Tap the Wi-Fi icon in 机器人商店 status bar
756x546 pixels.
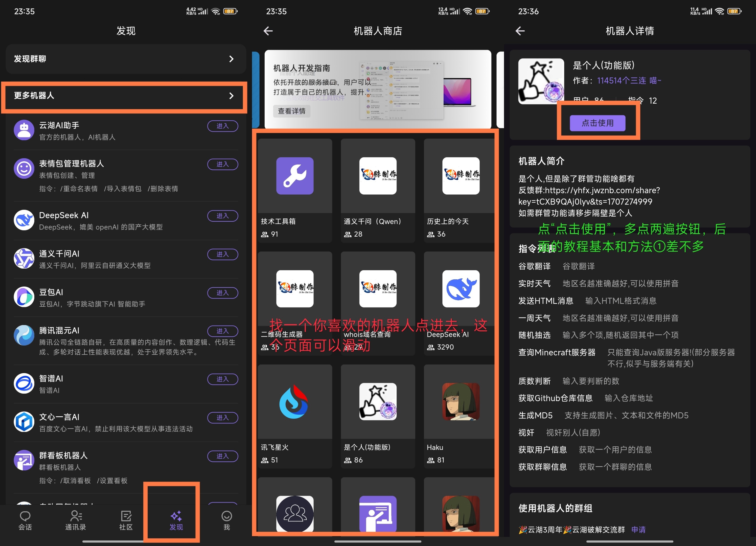[468, 11]
